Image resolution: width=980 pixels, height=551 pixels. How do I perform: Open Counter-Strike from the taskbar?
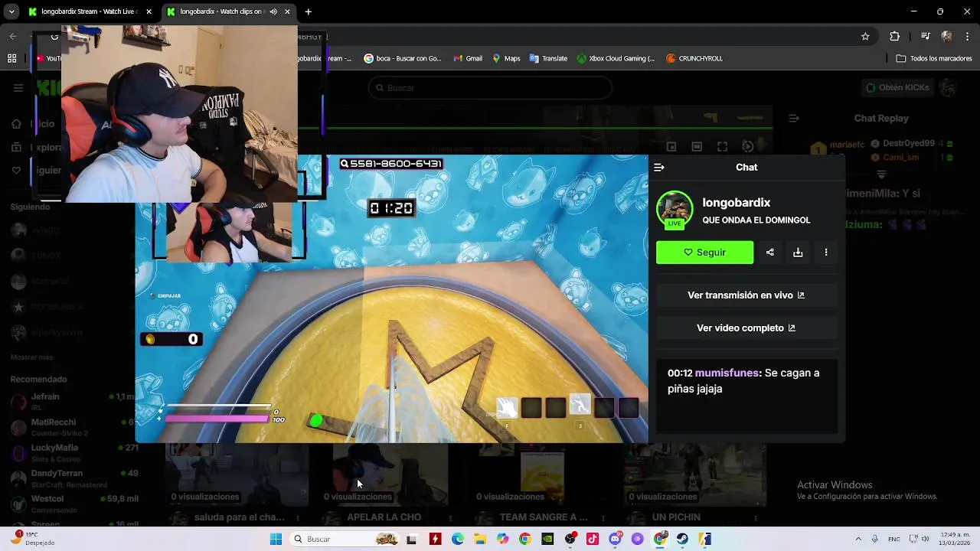[704, 539]
